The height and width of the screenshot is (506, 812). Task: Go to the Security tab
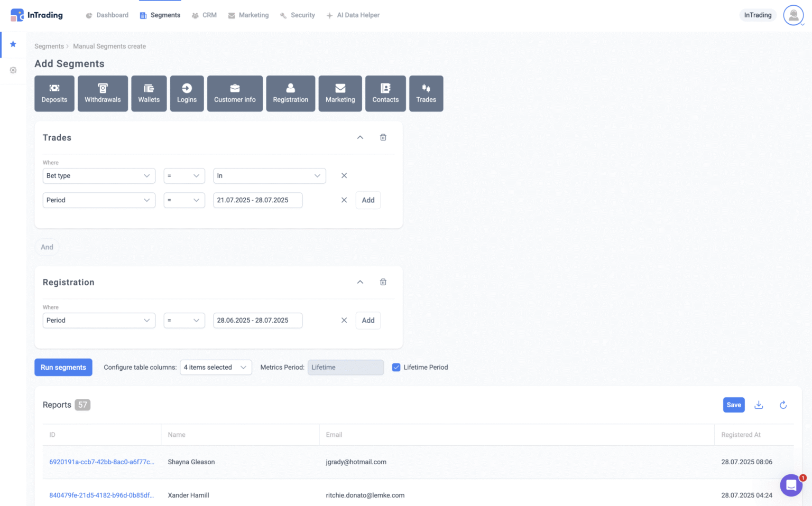(297, 15)
